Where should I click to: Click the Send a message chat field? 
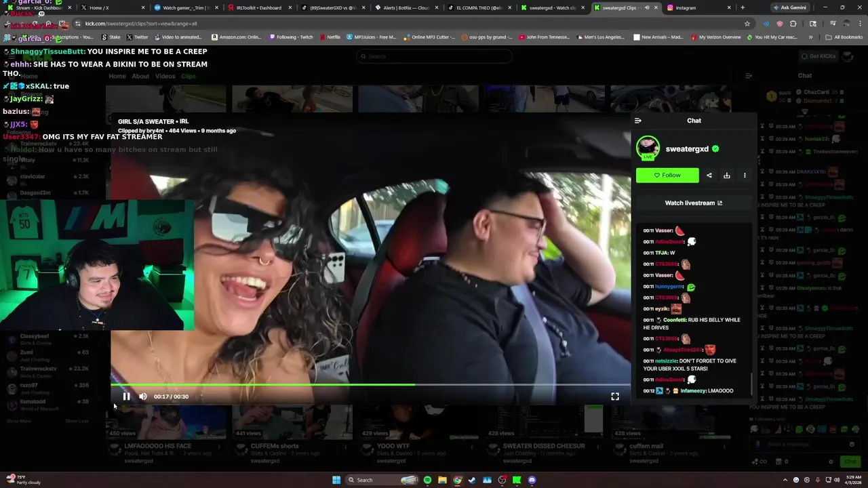pyautogui.click(x=806, y=445)
